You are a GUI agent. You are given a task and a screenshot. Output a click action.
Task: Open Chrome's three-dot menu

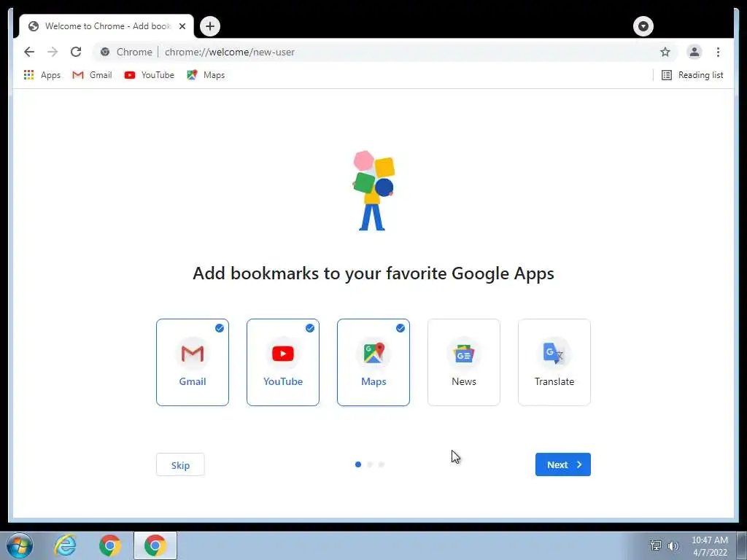(x=718, y=52)
